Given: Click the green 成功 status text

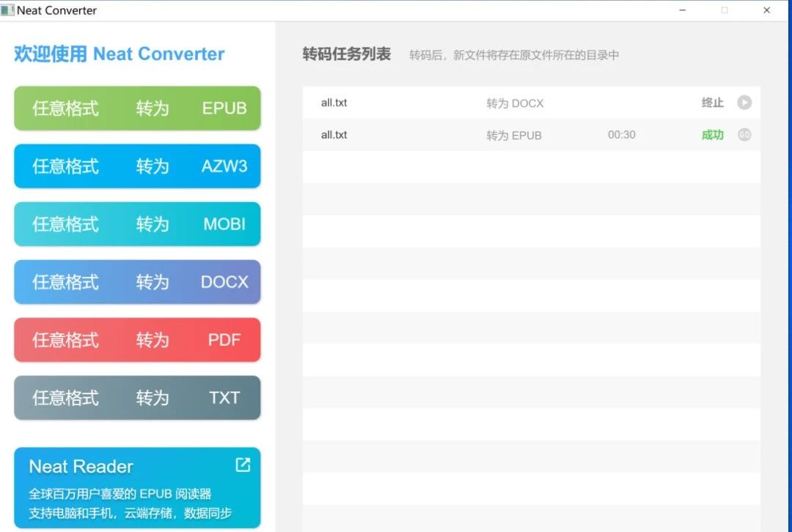Looking at the screenshot, I should [712, 135].
